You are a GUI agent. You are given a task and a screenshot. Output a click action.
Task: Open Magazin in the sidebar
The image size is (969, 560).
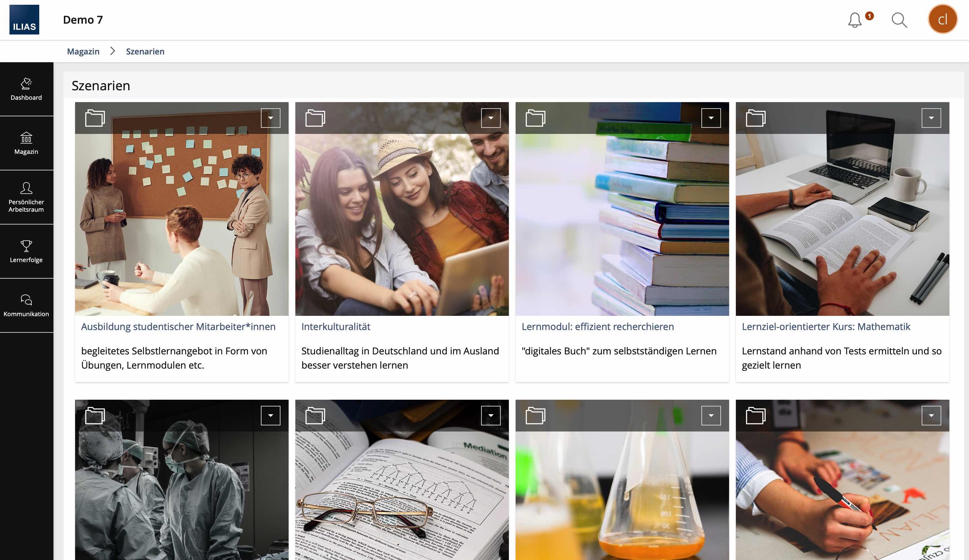click(26, 143)
